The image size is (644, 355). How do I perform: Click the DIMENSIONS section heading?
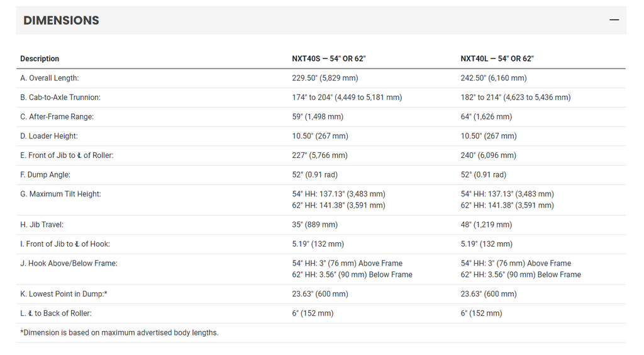click(x=61, y=20)
